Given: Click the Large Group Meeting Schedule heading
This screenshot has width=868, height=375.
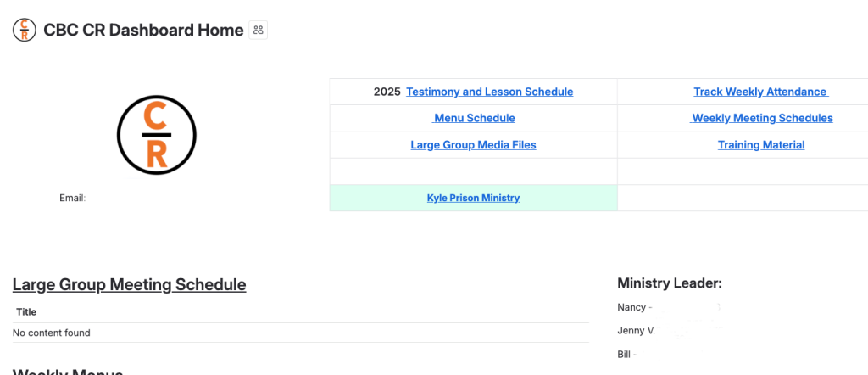Looking at the screenshot, I should pos(129,285).
